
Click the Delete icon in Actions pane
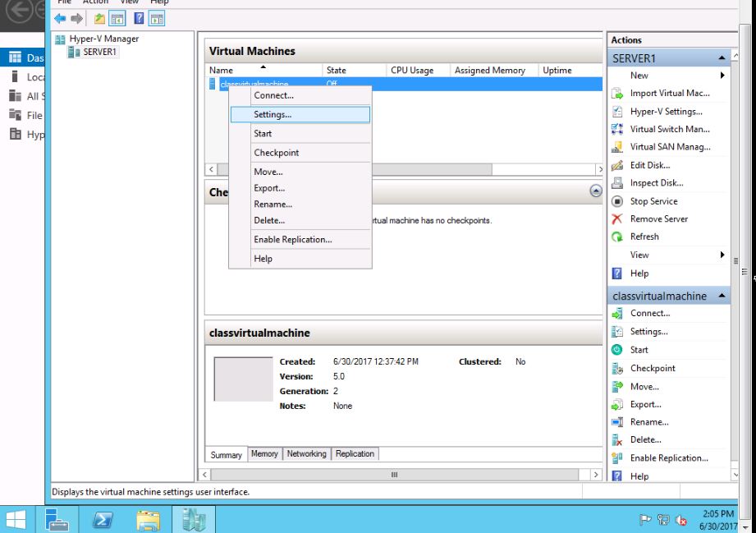coord(617,440)
